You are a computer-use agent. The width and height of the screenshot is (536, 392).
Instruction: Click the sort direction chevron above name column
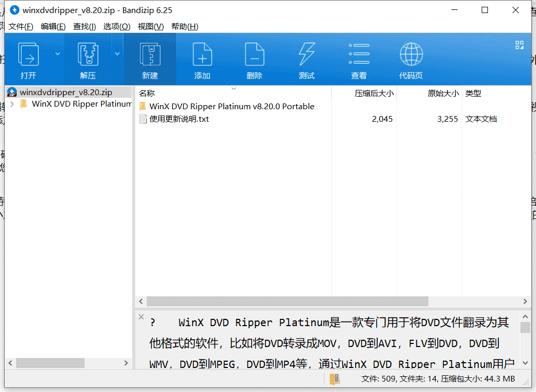coord(234,89)
